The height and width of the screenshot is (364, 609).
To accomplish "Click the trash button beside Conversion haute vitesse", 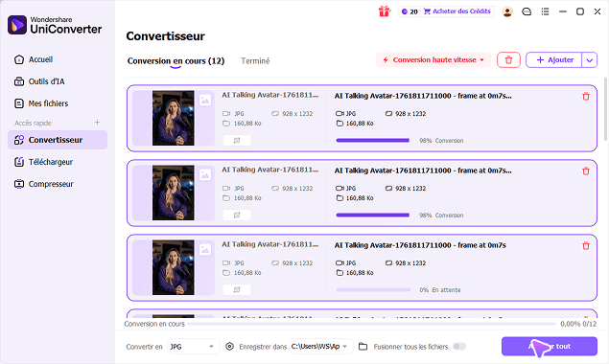I will click(x=508, y=60).
